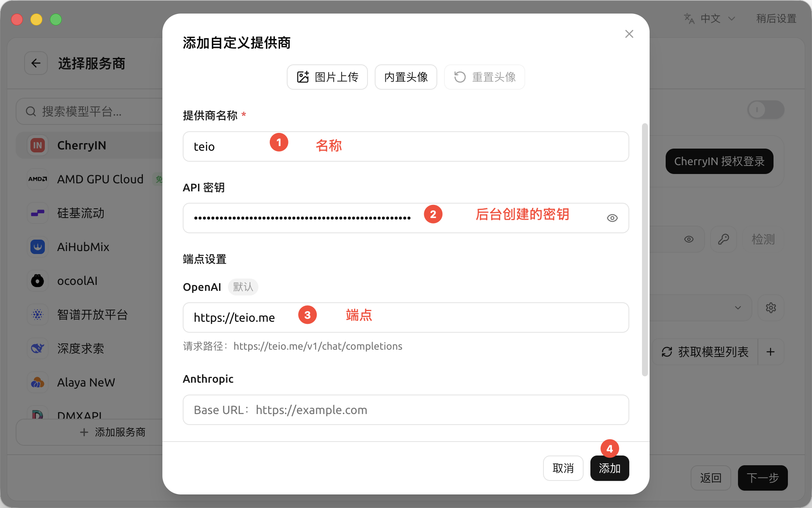Toggle key visibility eye in background panel
812x508 pixels.
pos(689,239)
